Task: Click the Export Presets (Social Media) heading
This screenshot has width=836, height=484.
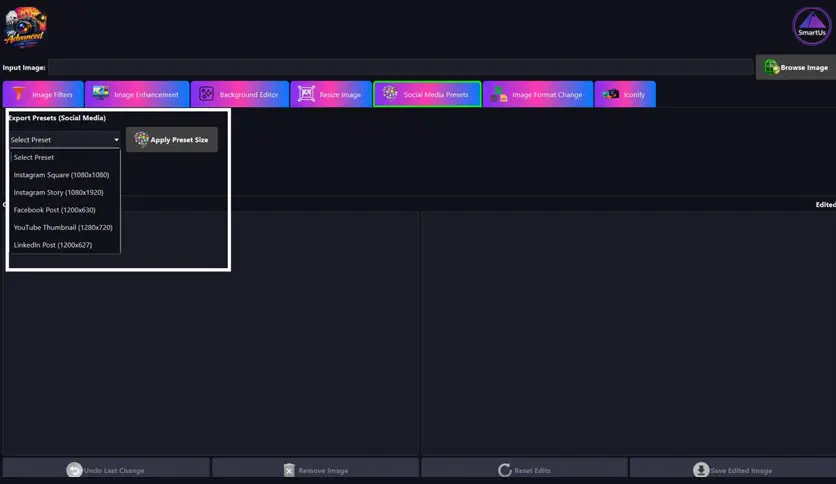Action: point(57,118)
